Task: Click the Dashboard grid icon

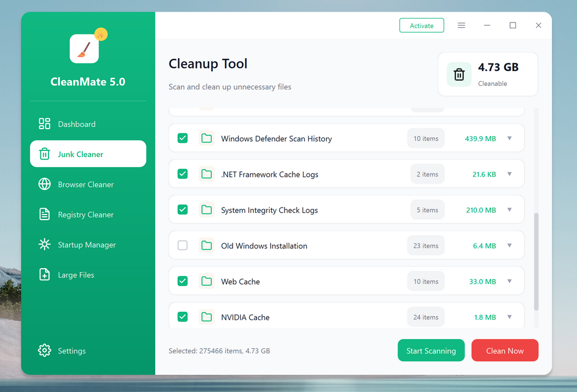Action: tap(44, 123)
